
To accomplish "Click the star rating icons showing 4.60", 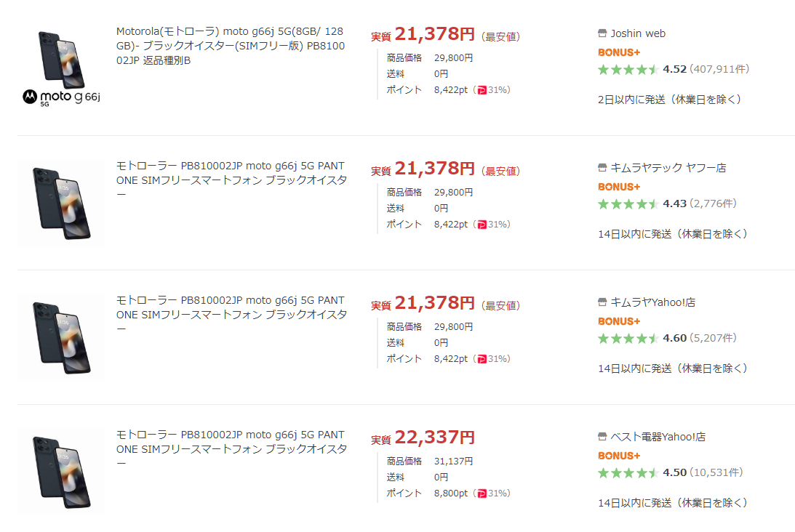I will coord(628,339).
